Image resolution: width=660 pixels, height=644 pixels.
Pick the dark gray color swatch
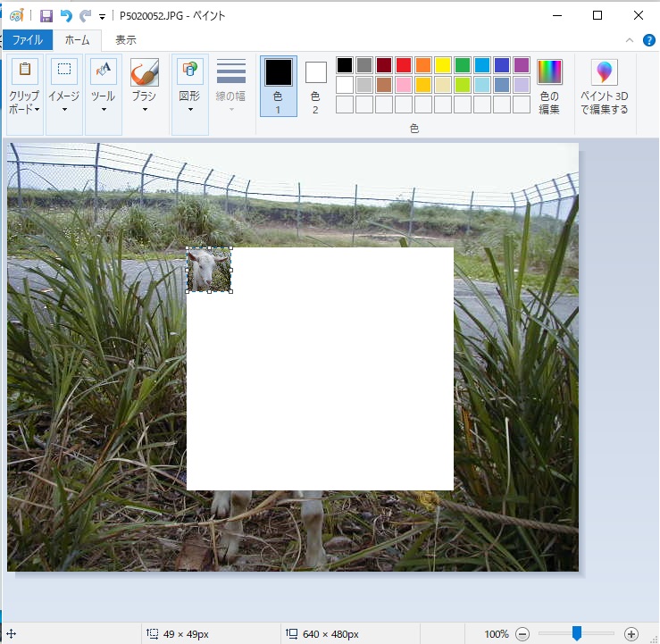[364, 65]
